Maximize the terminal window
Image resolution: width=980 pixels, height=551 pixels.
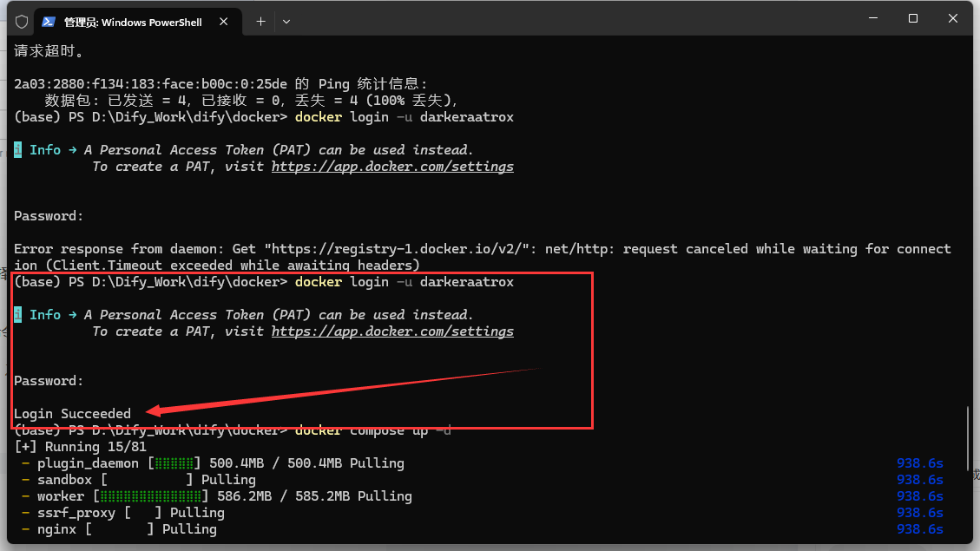(914, 17)
